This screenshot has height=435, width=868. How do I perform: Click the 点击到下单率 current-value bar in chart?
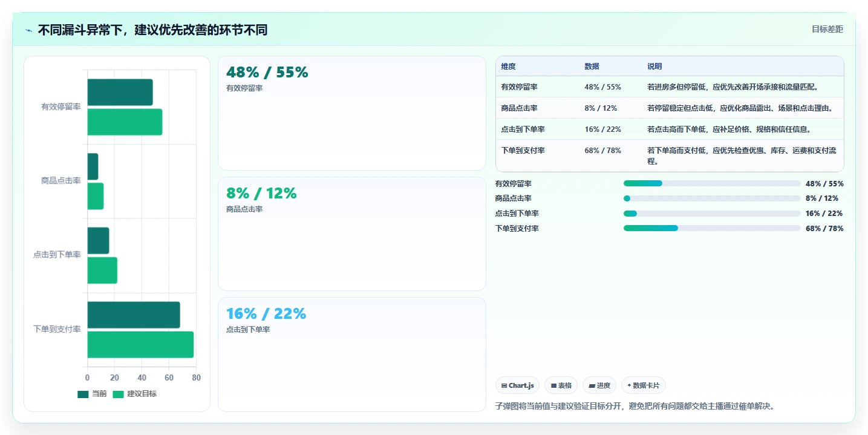tap(98, 241)
